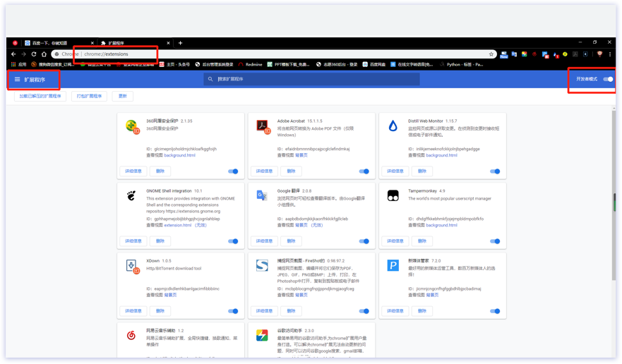Click the 网易云音乐辅助 red icon
This screenshot has height=364, width=622.
pyautogui.click(x=131, y=336)
